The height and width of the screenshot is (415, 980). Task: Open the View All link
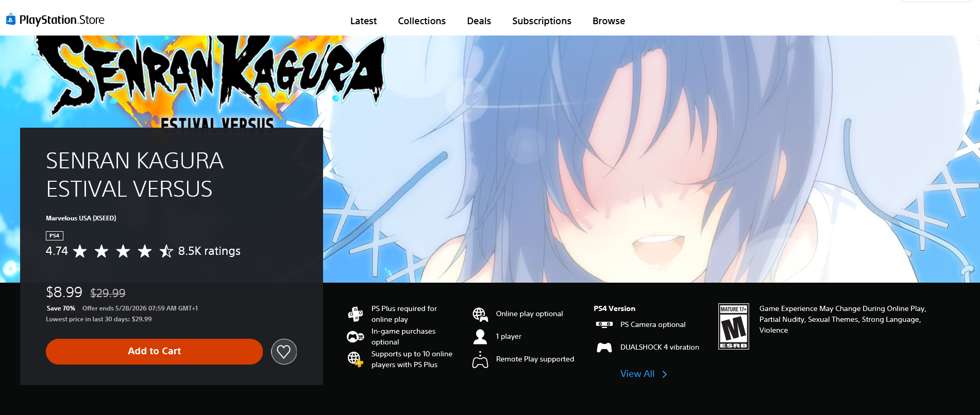[637, 374]
